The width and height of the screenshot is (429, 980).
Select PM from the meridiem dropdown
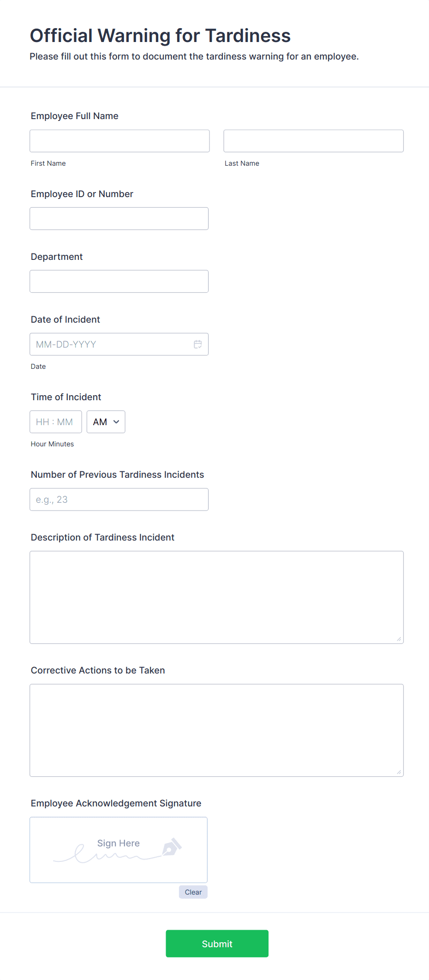click(106, 421)
